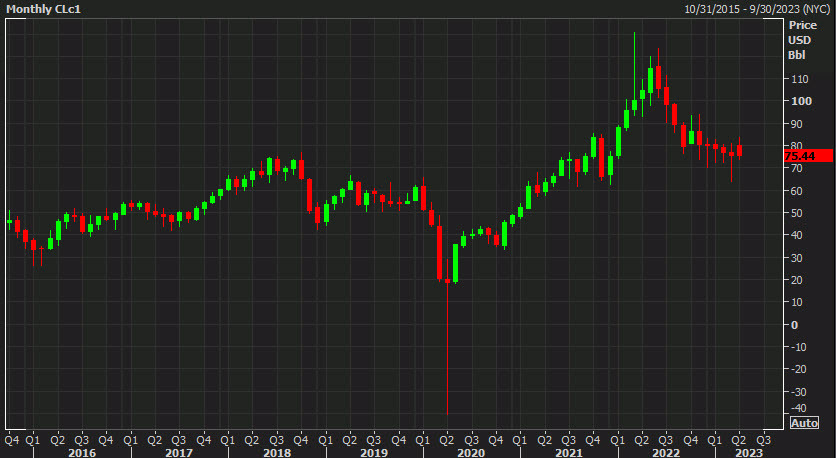
Task: Click the 0 price axis value
Action: click(x=795, y=325)
